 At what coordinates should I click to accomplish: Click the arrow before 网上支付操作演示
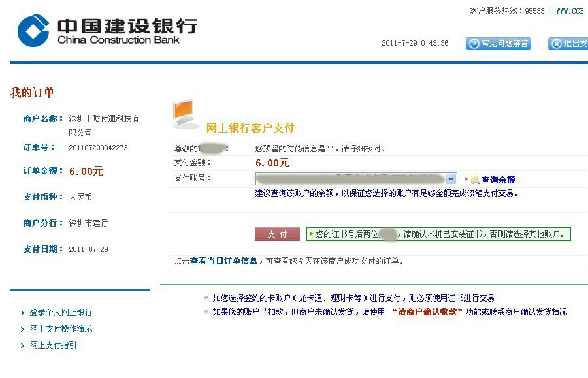pos(22,329)
